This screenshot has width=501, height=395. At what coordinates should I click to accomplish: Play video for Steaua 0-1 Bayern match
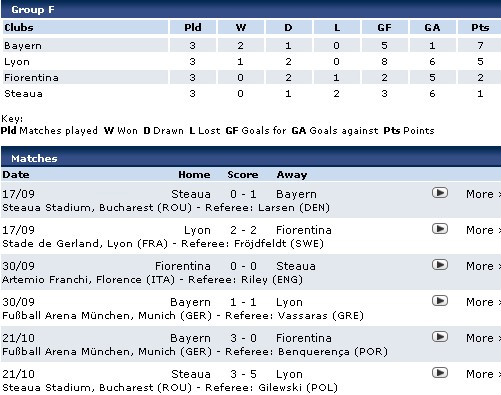pyautogui.click(x=440, y=193)
